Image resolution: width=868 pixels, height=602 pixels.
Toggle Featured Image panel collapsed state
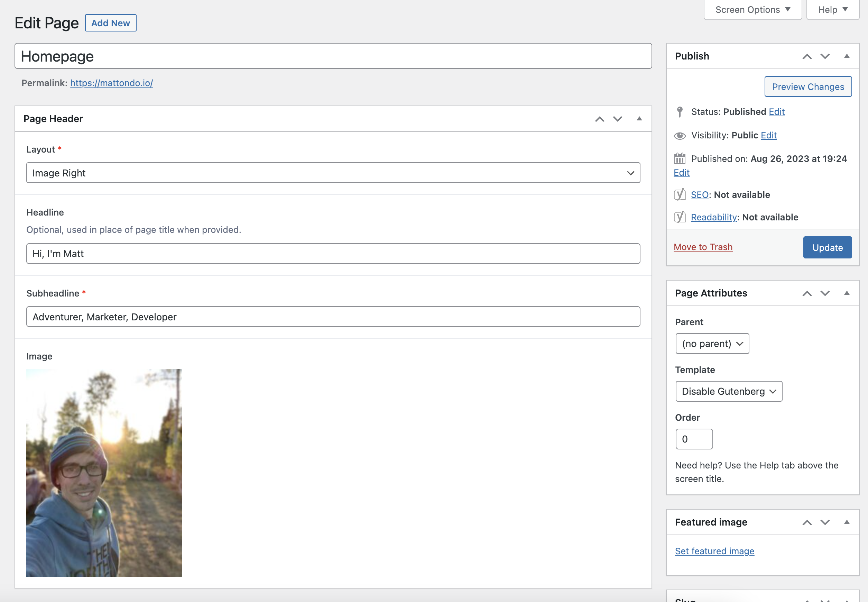(x=846, y=522)
